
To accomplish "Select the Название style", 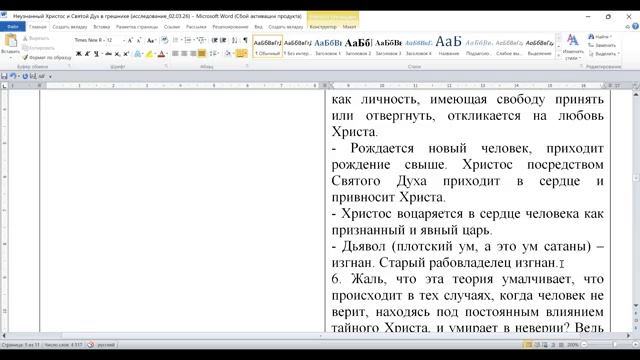I will [449, 47].
